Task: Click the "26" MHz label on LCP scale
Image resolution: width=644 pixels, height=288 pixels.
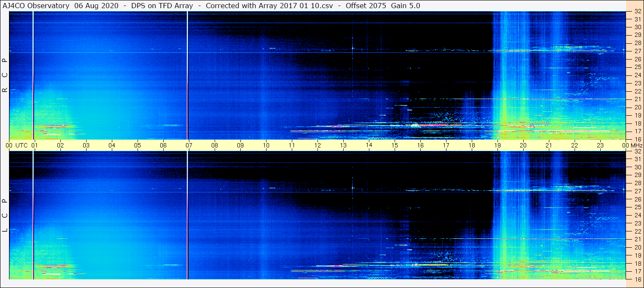Action: [637, 199]
